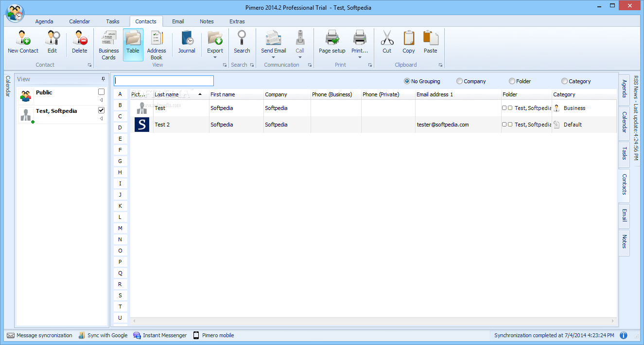The image size is (644, 345).
Task: Sort by Company column header
Action: tap(287, 94)
